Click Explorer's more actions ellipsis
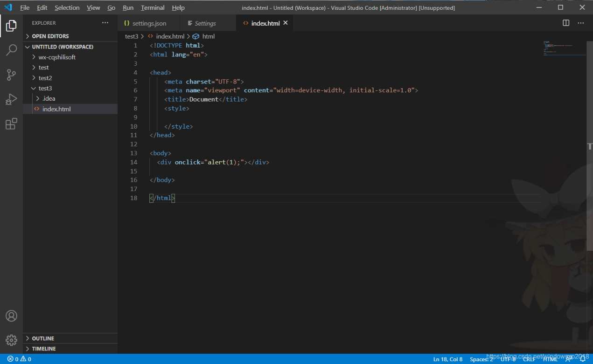Viewport: 593px width, 364px height. pos(105,23)
